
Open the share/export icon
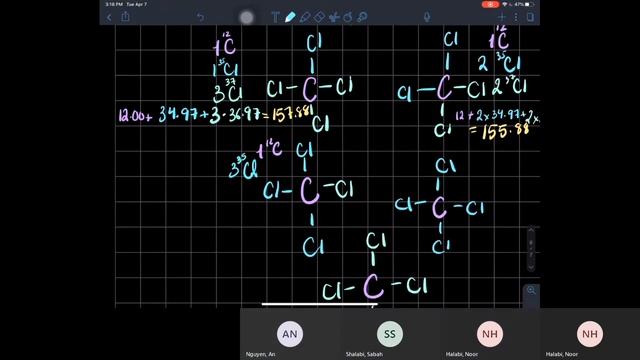tap(125, 17)
